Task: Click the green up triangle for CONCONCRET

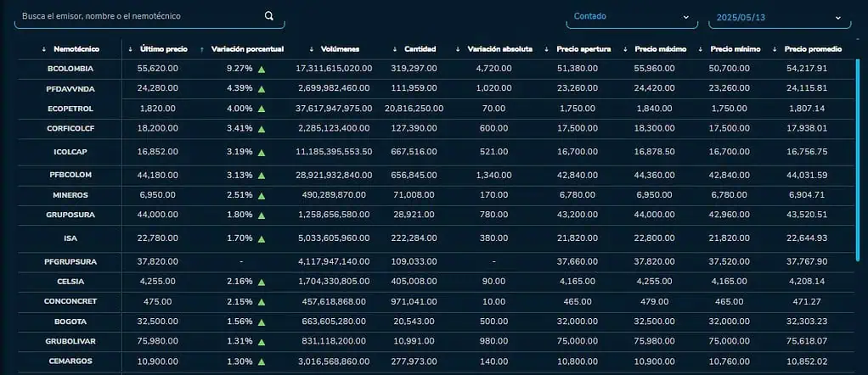Action: pyautogui.click(x=262, y=303)
